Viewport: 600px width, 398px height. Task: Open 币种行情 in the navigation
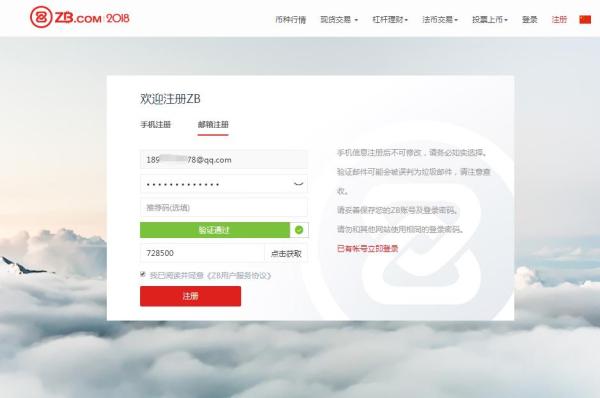(x=290, y=20)
